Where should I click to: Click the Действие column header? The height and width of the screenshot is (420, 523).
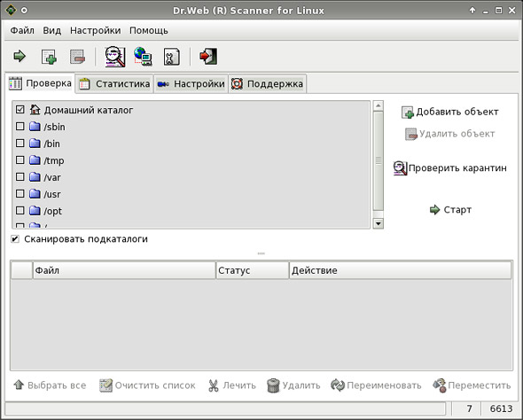(x=400, y=270)
